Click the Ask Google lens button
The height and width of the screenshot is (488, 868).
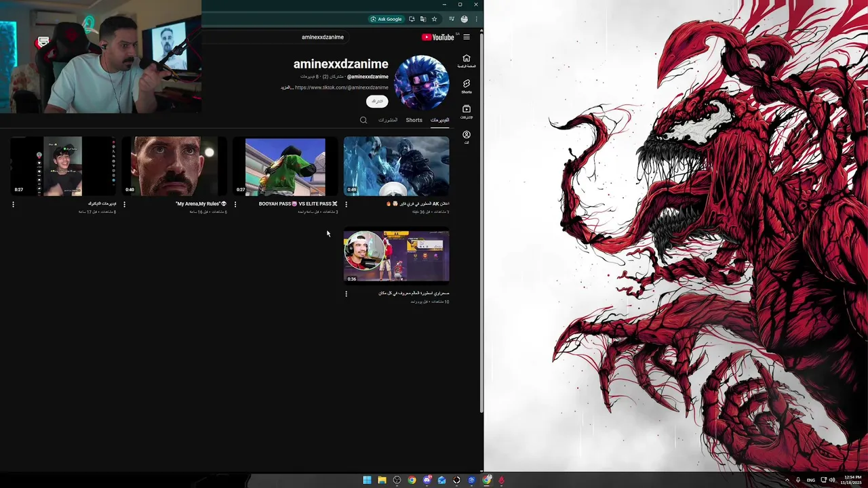pos(387,19)
